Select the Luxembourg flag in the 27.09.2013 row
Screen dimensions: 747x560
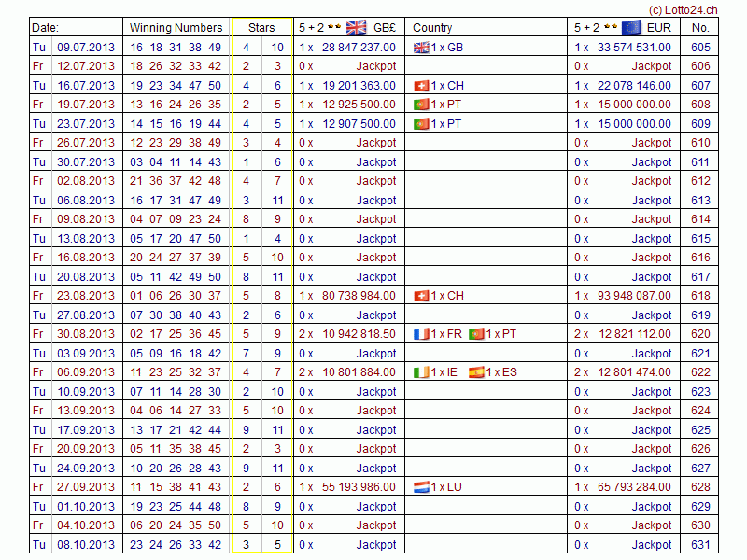pyautogui.click(x=421, y=487)
